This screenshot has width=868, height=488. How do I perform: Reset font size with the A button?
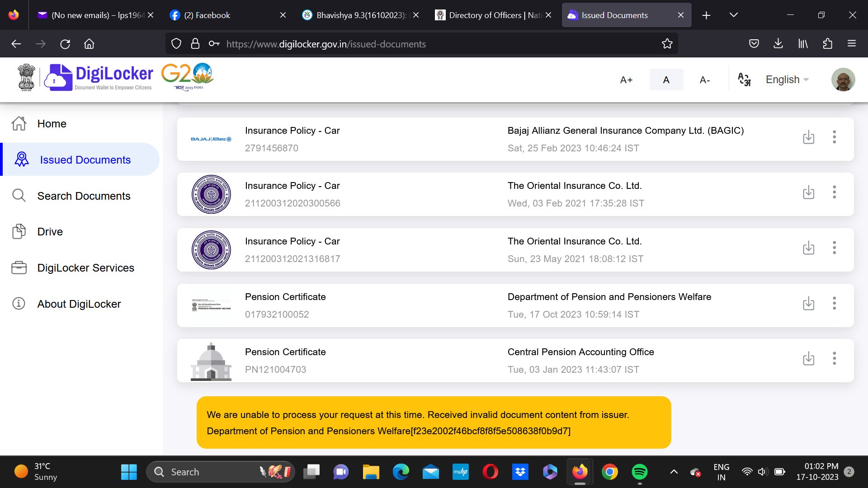pos(666,80)
